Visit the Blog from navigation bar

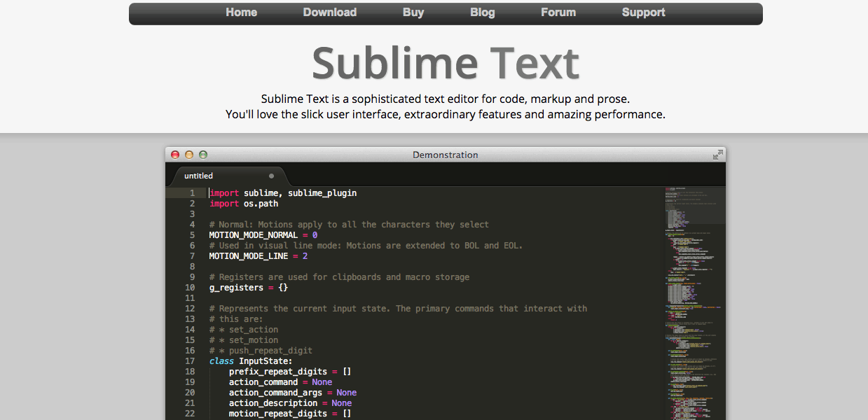click(x=482, y=13)
